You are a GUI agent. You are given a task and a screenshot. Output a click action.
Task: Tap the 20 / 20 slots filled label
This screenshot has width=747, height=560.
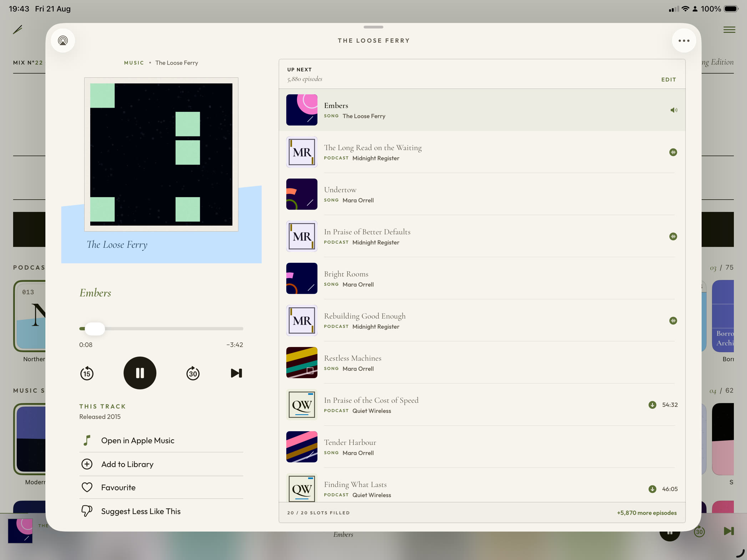click(x=318, y=513)
